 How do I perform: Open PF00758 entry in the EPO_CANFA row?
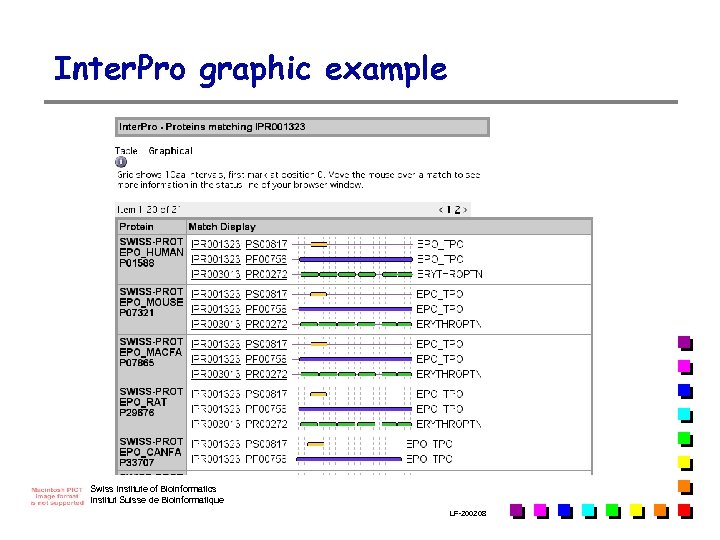266,459
